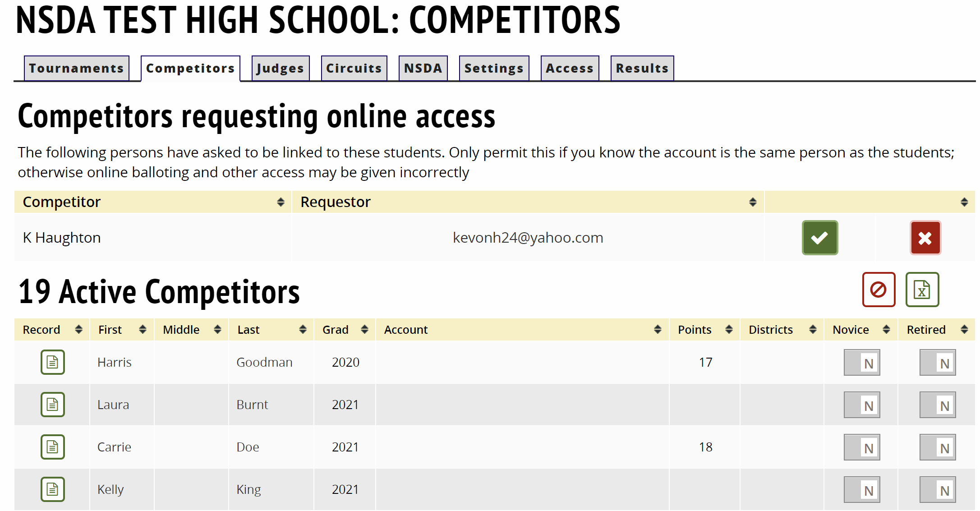Viewport: 980px width, 511px height.
Task: Open Kelly King's record icon
Action: 53,489
